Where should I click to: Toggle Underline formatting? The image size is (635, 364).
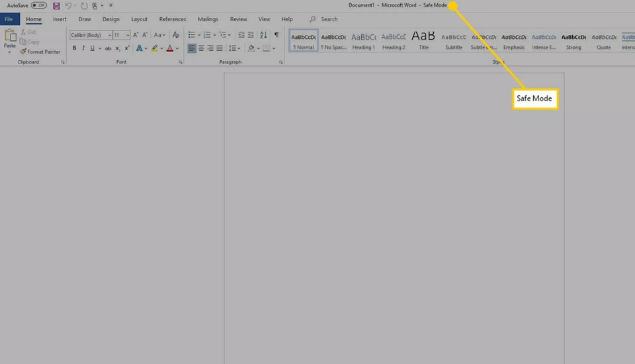(93, 48)
